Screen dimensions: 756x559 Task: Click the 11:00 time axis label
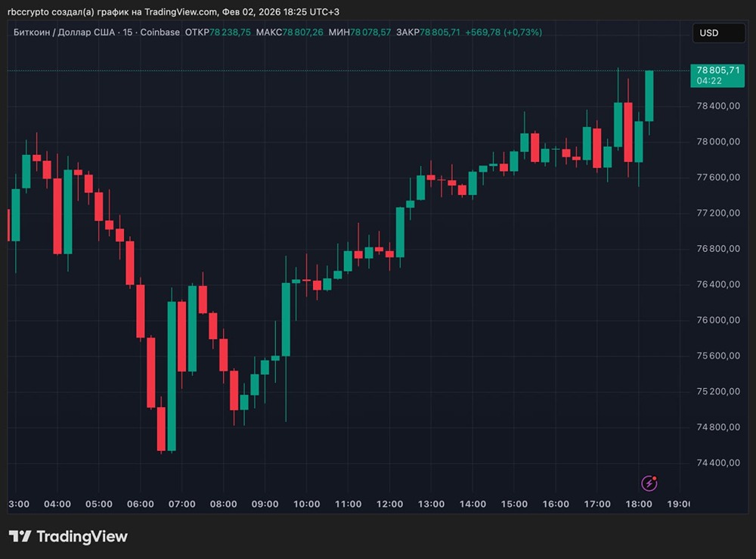(348, 504)
